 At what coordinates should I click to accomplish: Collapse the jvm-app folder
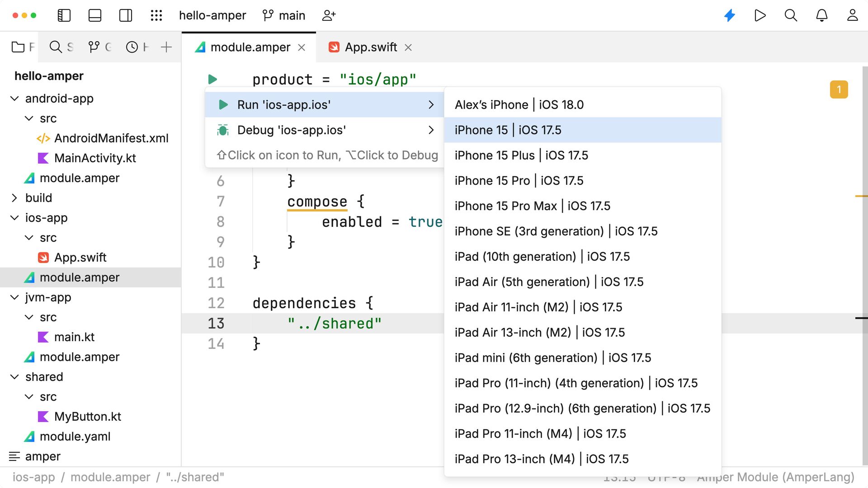14,297
